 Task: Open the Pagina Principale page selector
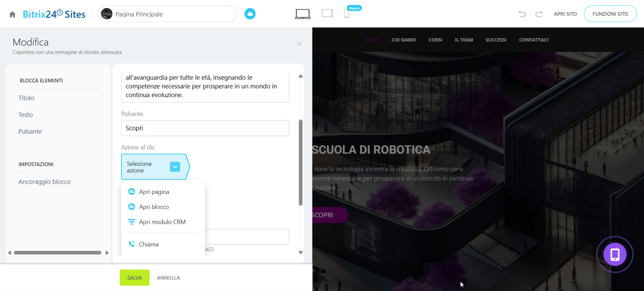[167, 14]
